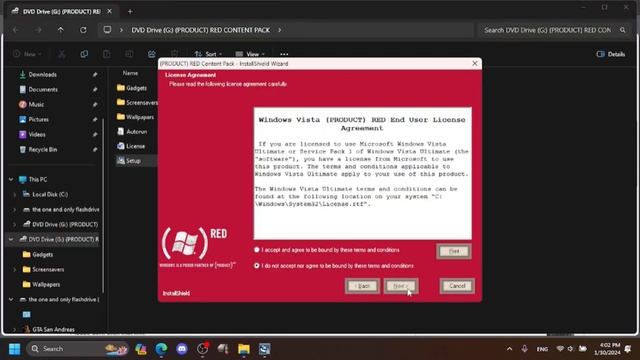The width and height of the screenshot is (640, 360).
Task: Show hidden tray icons chevron
Action: coord(509,349)
